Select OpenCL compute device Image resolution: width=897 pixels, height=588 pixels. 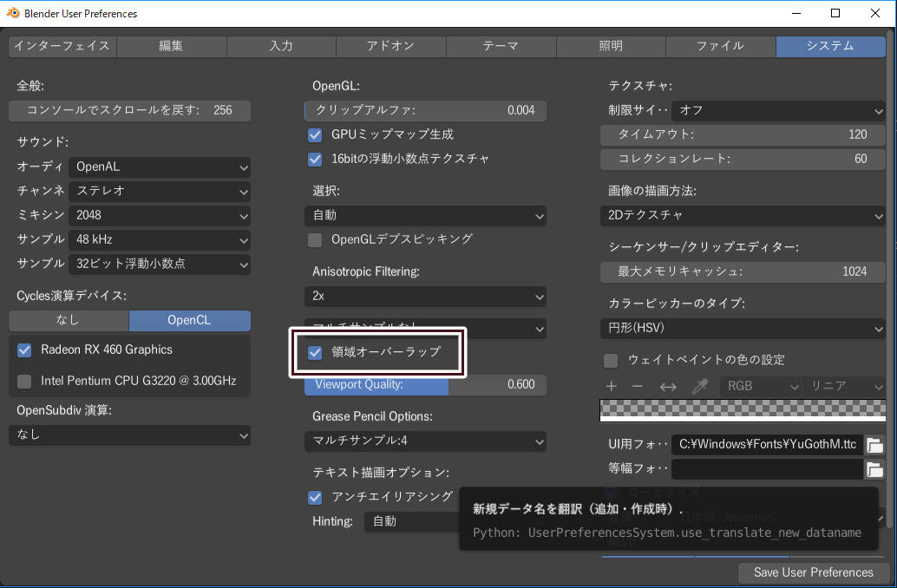pos(190,320)
